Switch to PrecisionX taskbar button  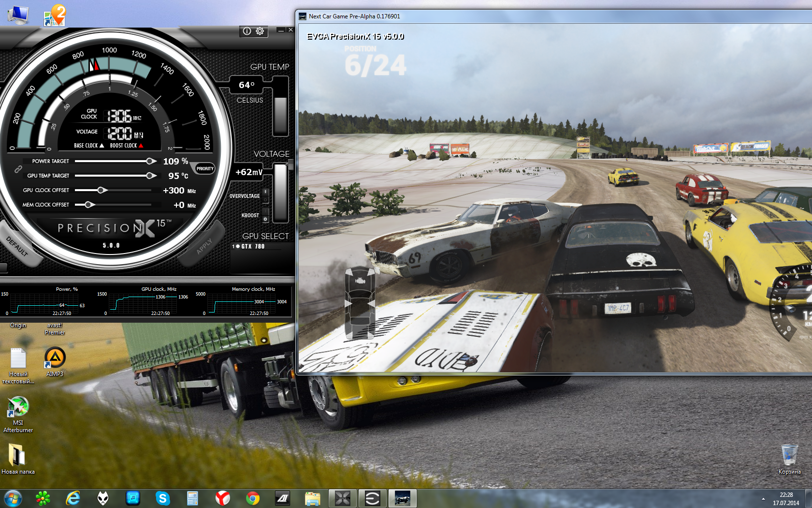tap(343, 498)
